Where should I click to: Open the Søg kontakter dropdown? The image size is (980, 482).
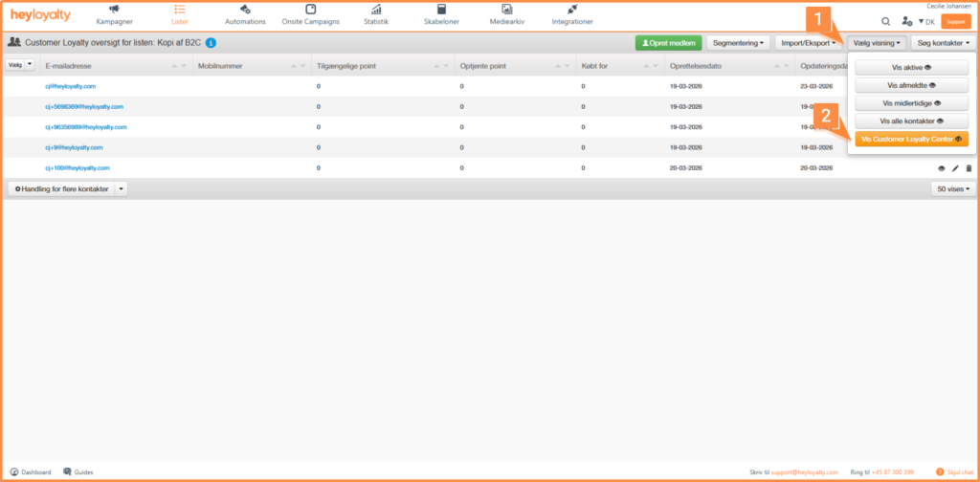coord(943,43)
